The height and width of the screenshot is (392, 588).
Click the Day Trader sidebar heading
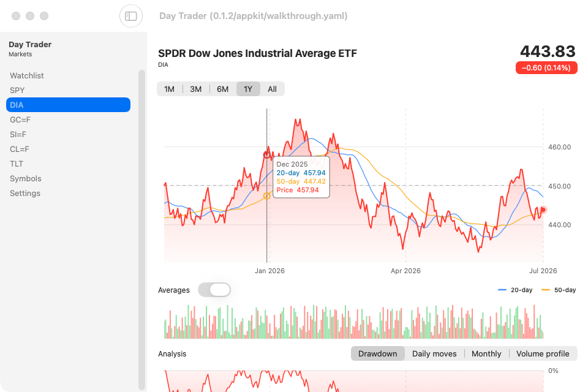pos(30,45)
